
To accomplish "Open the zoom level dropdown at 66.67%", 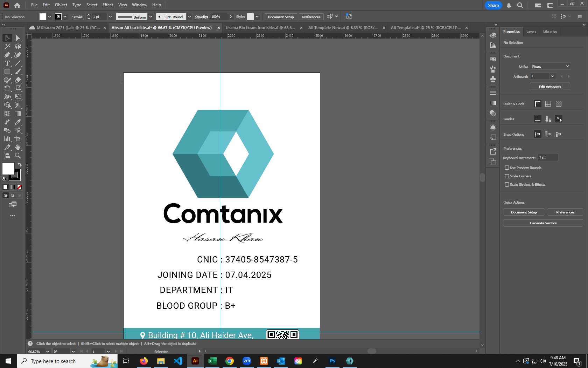I will point(48,352).
